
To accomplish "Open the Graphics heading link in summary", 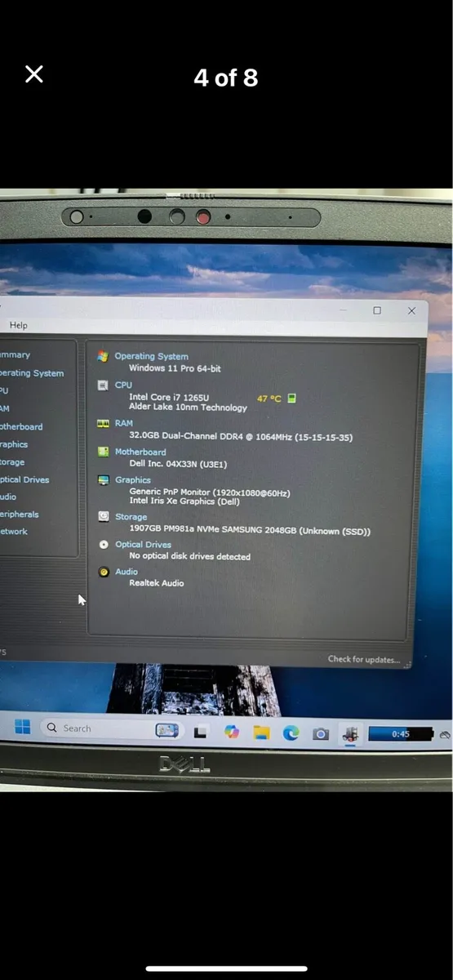I will click(133, 480).
